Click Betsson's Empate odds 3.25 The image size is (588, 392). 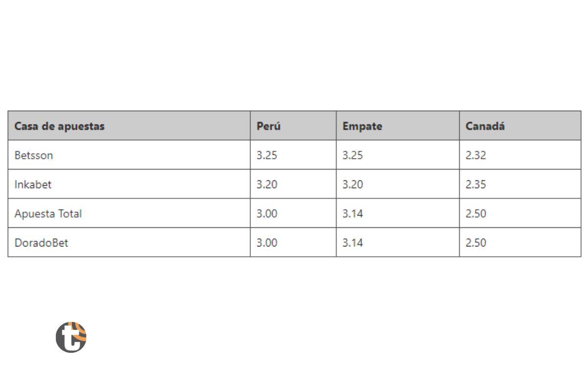tap(353, 155)
